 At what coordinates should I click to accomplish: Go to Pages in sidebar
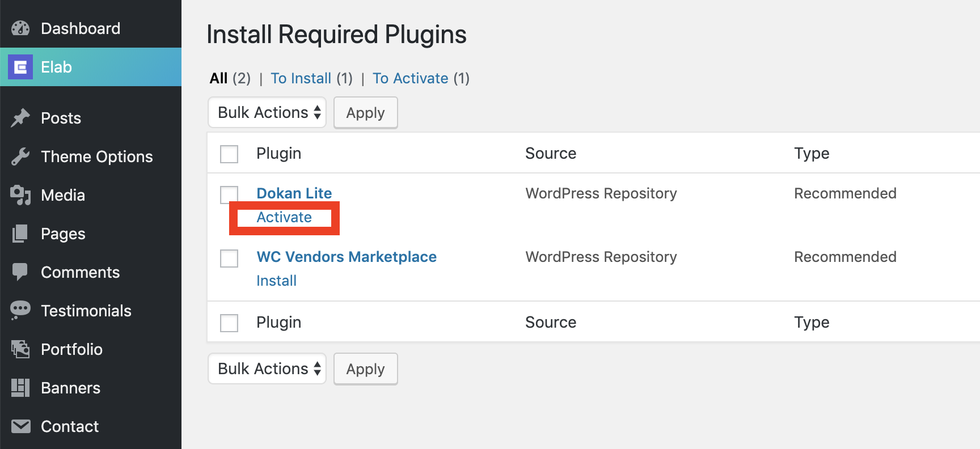tap(91, 234)
